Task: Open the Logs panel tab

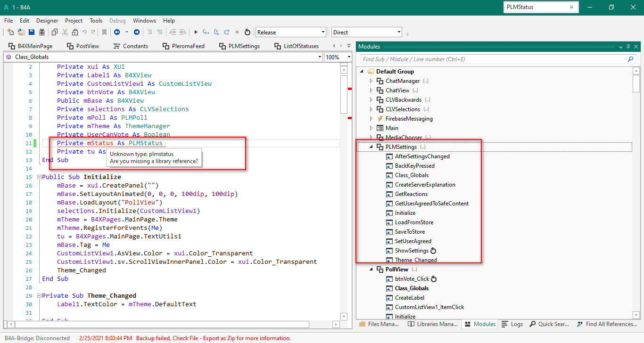Action: (x=512, y=324)
